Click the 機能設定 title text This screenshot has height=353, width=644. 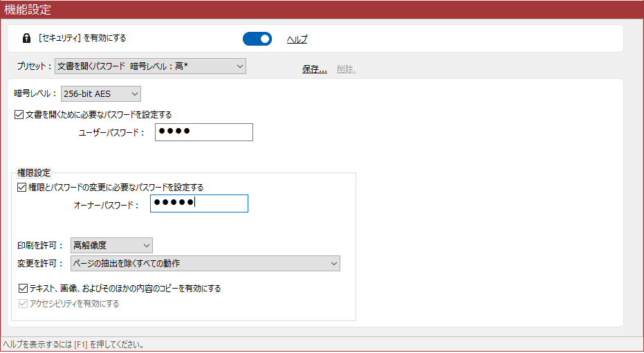(28, 10)
